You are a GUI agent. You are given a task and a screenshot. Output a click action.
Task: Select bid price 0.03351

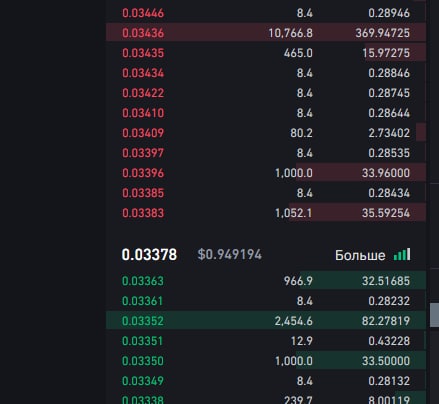(x=142, y=341)
